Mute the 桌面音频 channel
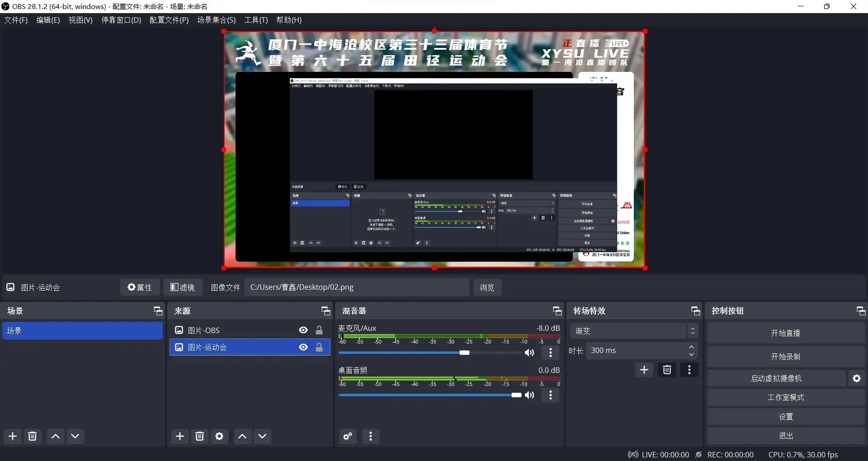Screen dimensions: 868x461 pyautogui.click(x=529, y=395)
